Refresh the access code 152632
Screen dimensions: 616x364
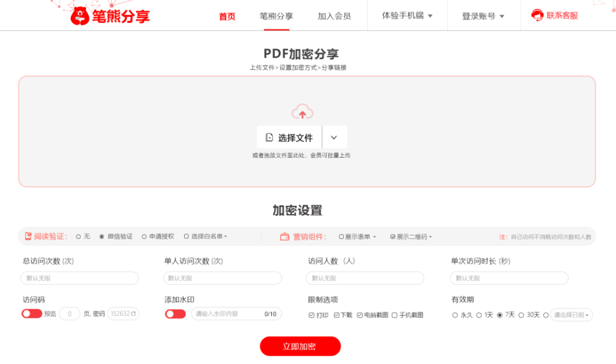click(134, 313)
